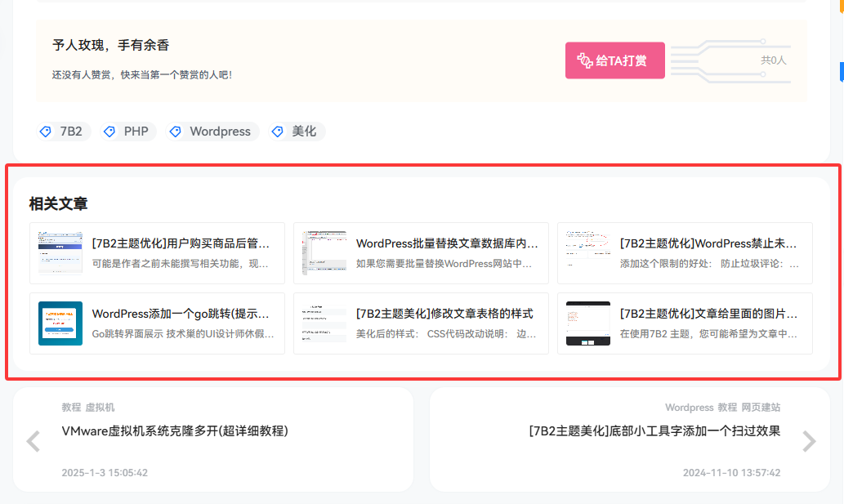Screen dimensions: 844x504
Task: Click the donate hand icon inside 给TA打赏 button
Action: coord(583,60)
